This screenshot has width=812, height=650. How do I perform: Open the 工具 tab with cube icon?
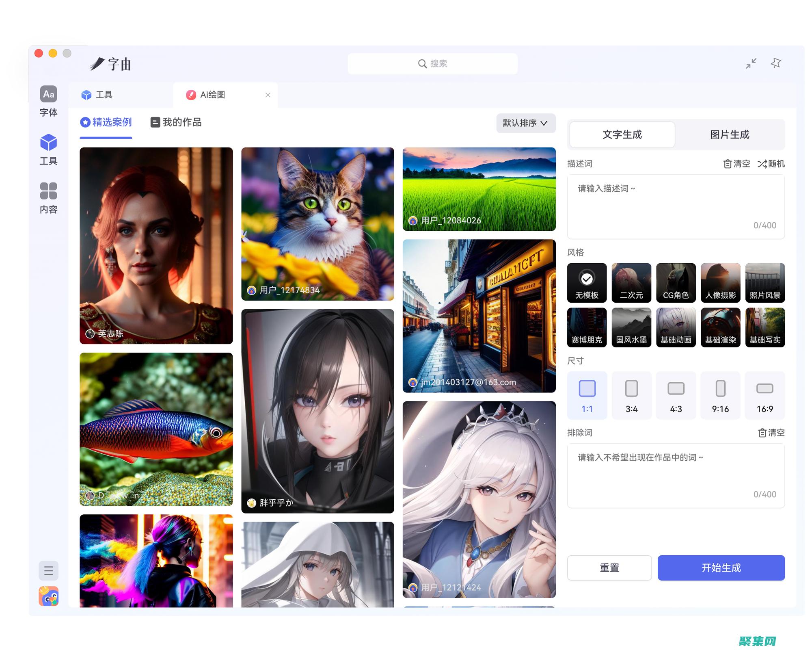point(97,95)
